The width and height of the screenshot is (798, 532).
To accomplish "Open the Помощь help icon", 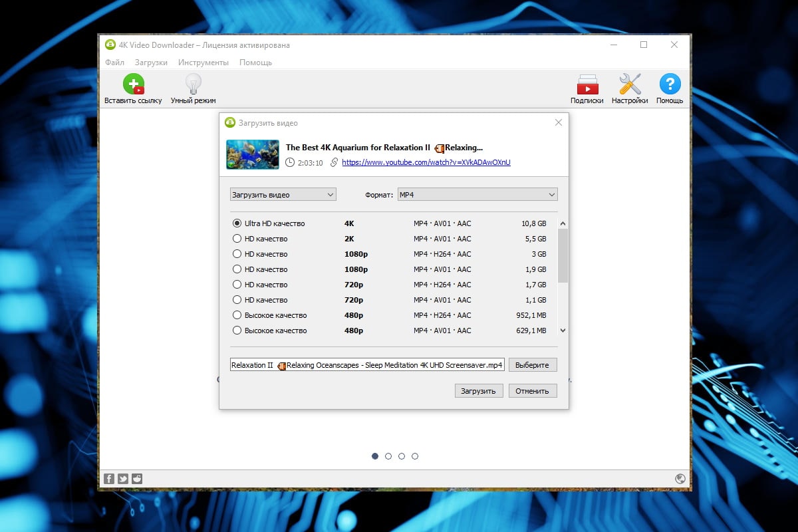I will 670,84.
